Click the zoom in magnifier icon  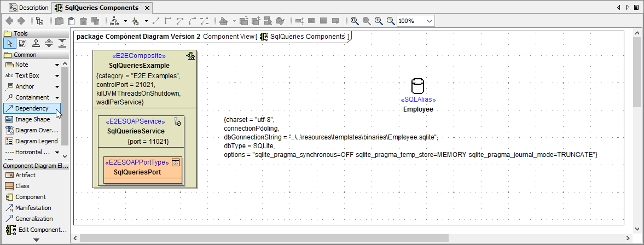379,21
